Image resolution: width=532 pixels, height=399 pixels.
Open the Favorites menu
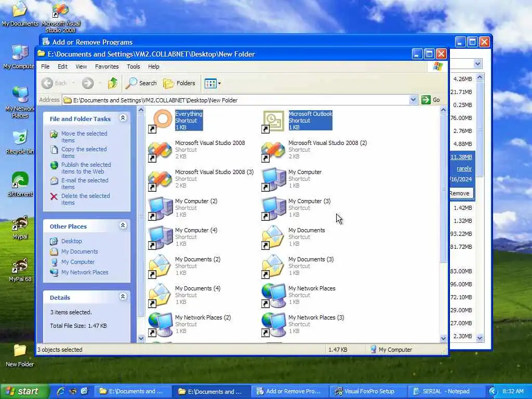[107, 66]
